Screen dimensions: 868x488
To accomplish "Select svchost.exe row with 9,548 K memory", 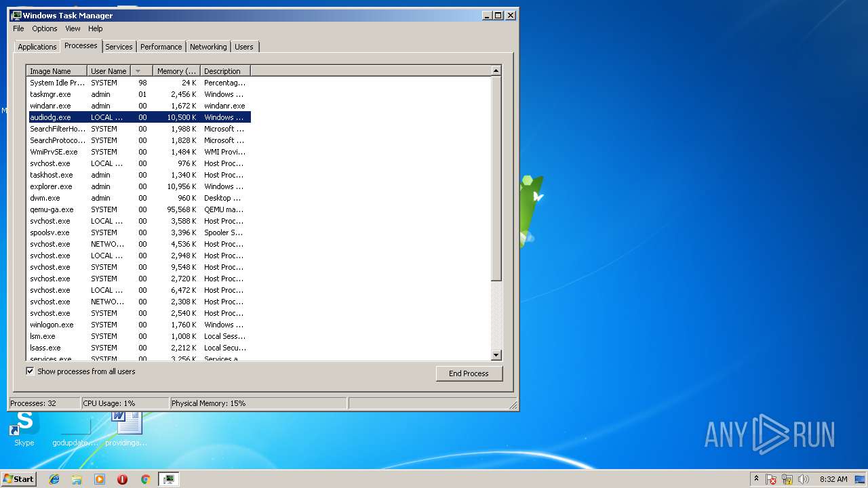I will tap(138, 267).
